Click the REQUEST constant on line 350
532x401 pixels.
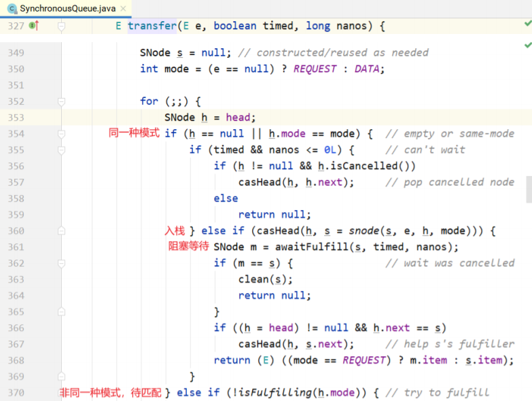(315, 69)
